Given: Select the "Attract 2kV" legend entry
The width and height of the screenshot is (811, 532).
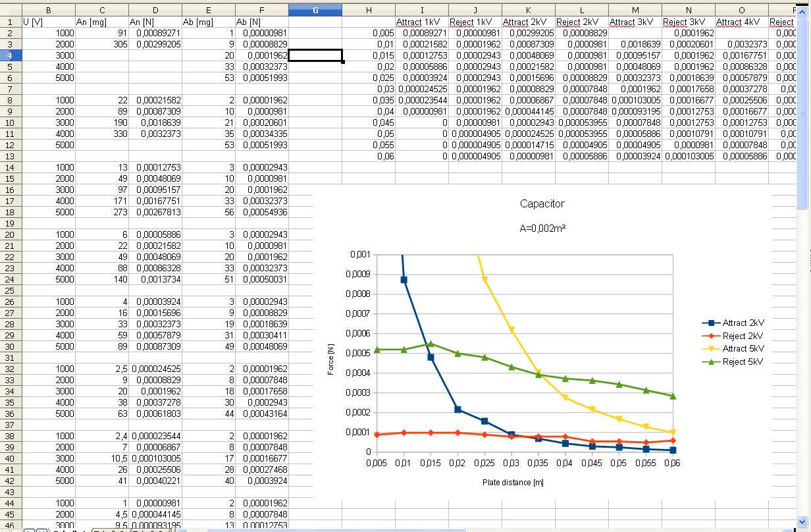Looking at the screenshot, I should pos(742,323).
